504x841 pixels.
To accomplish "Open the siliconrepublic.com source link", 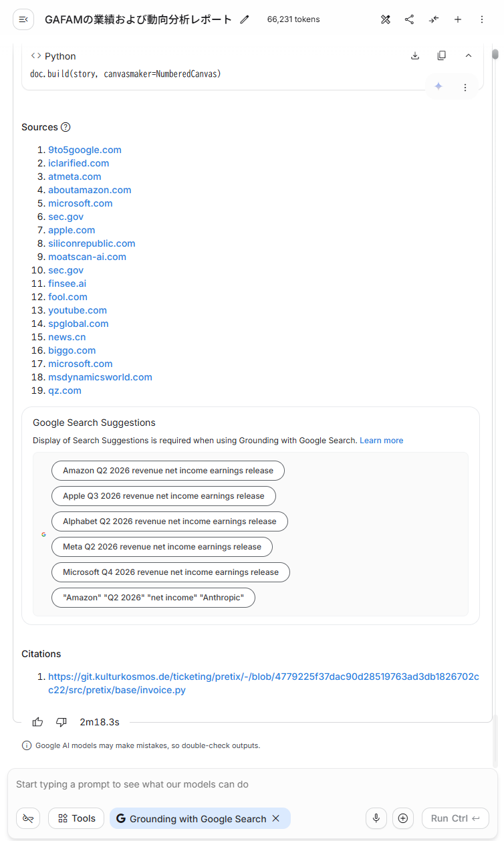I will point(92,243).
